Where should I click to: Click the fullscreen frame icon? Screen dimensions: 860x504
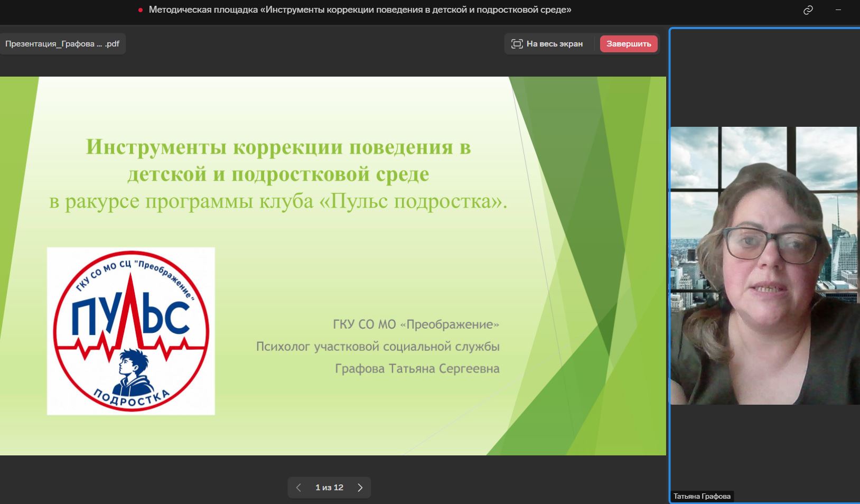point(517,44)
